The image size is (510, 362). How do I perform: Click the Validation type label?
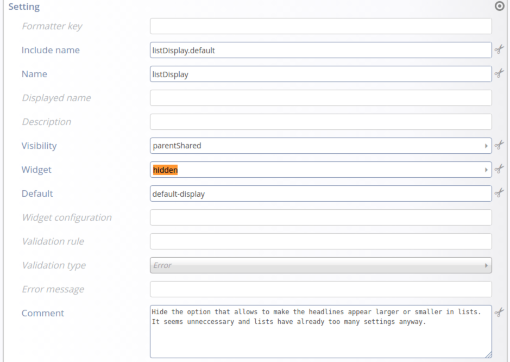(54, 265)
